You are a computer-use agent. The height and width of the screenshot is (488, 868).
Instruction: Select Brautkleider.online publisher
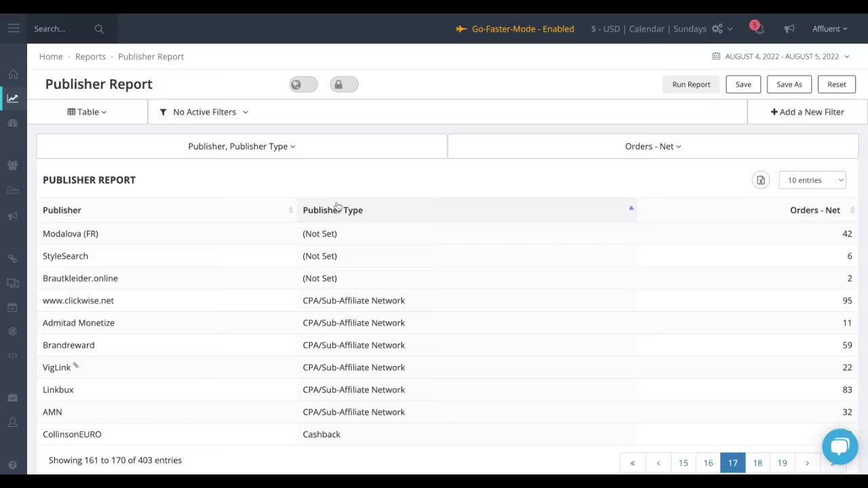pyautogui.click(x=80, y=279)
